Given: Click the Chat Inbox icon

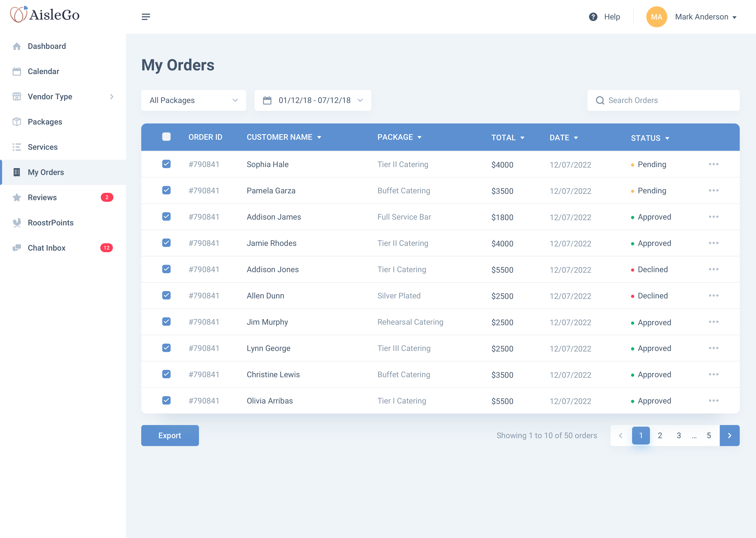Looking at the screenshot, I should (17, 248).
